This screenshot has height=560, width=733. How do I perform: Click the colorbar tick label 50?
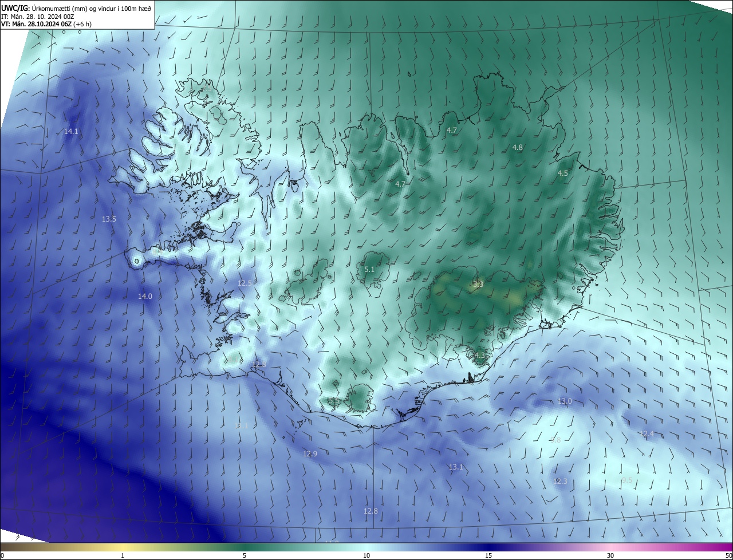click(728, 555)
